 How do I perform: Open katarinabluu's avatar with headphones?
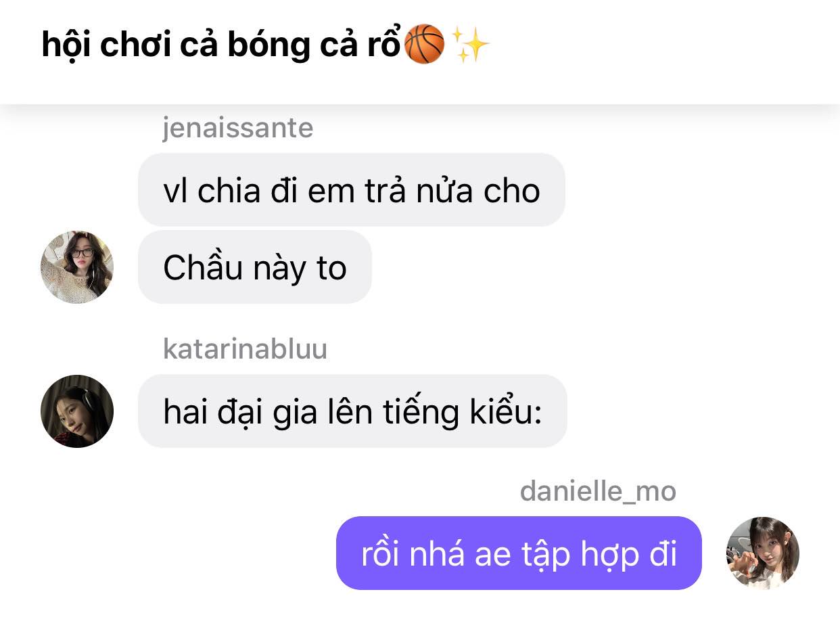[77, 411]
